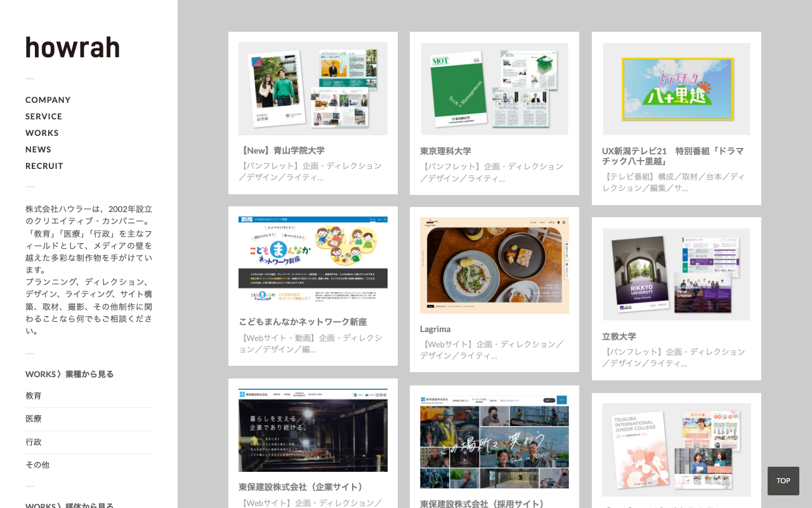This screenshot has width=812, height=508.
Task: Open the 東京理科大学 pamphlet thumbnail
Action: click(494, 89)
